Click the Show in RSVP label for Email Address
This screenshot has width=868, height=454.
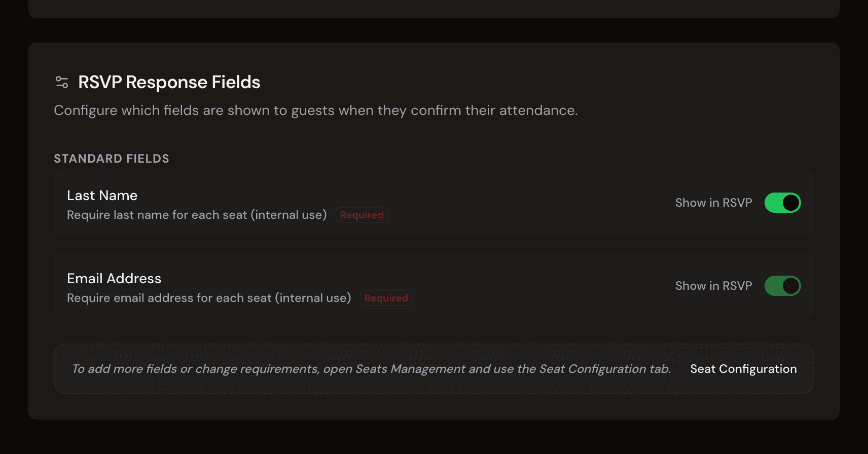pos(713,286)
